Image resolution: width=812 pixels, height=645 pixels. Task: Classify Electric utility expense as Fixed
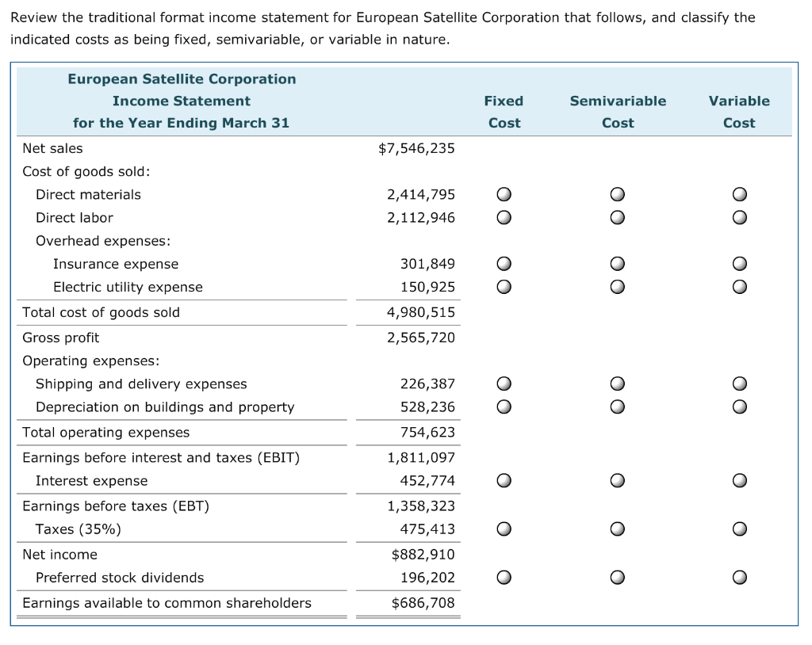504,287
